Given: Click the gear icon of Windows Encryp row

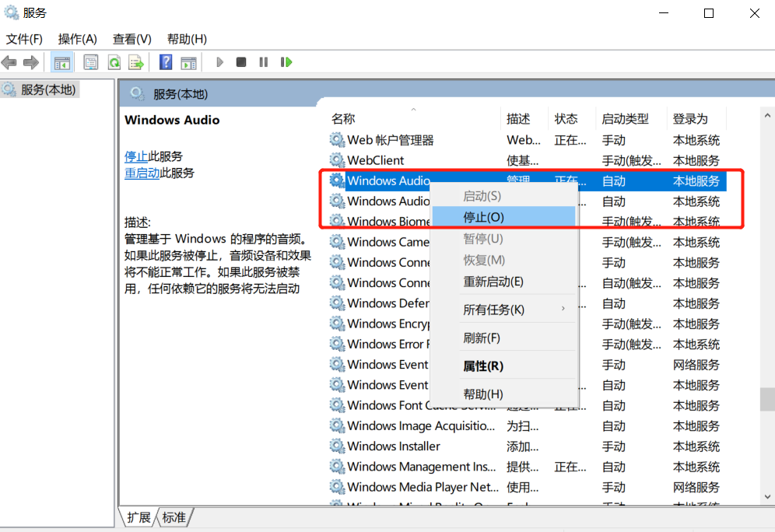Looking at the screenshot, I should tap(337, 324).
